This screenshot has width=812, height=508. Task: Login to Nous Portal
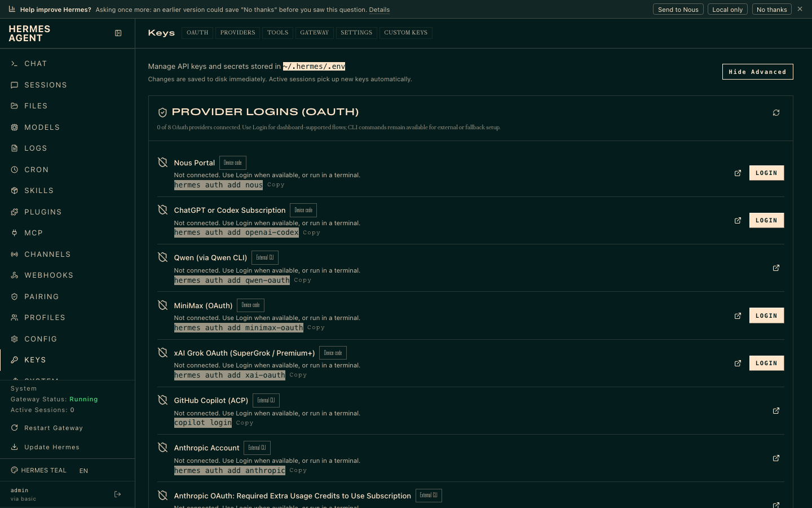[766, 173]
